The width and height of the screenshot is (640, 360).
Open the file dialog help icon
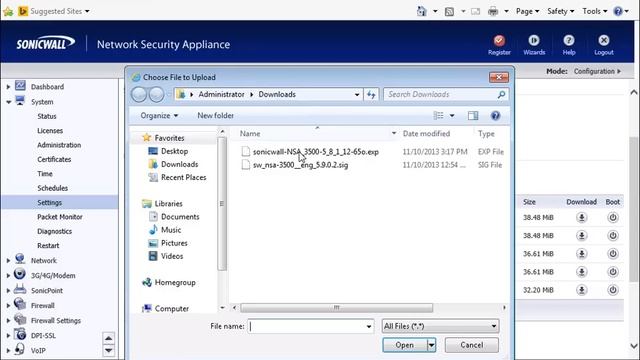495,116
